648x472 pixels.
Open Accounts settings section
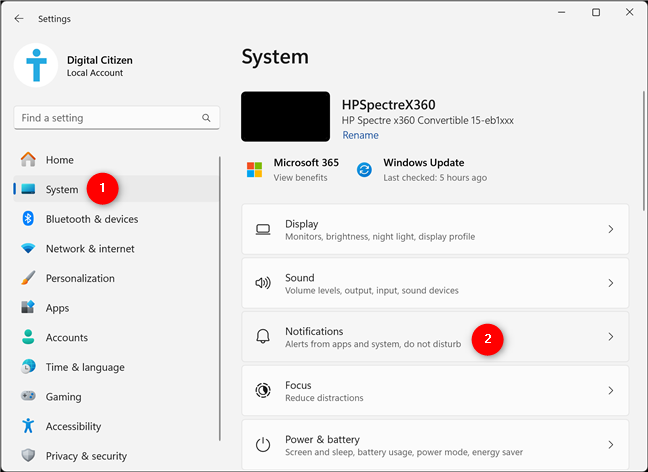pyautogui.click(x=117, y=337)
